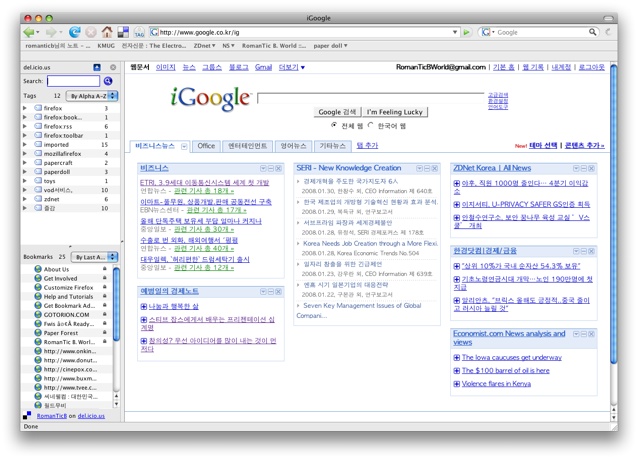This screenshot has height=459, width=638.
Task: Click the 탭 추가 link
Action: (x=367, y=145)
